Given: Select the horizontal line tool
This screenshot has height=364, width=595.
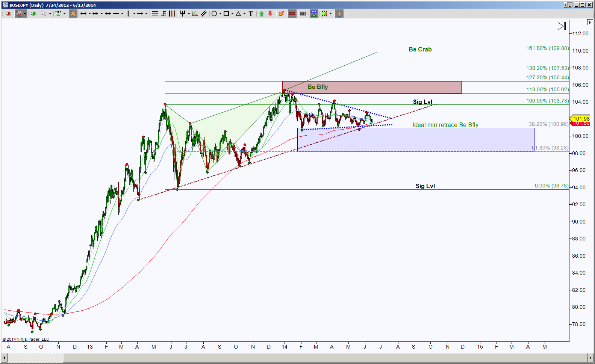Looking at the screenshot, I should click(117, 14).
